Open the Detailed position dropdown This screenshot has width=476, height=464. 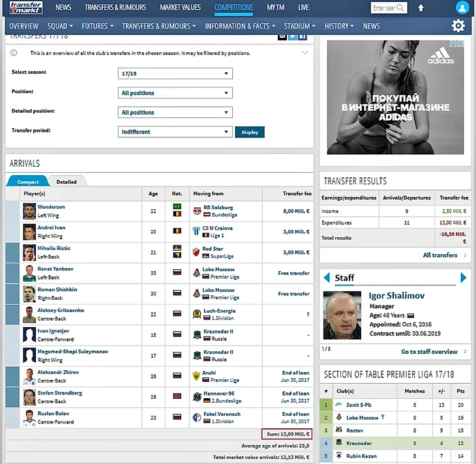click(175, 112)
